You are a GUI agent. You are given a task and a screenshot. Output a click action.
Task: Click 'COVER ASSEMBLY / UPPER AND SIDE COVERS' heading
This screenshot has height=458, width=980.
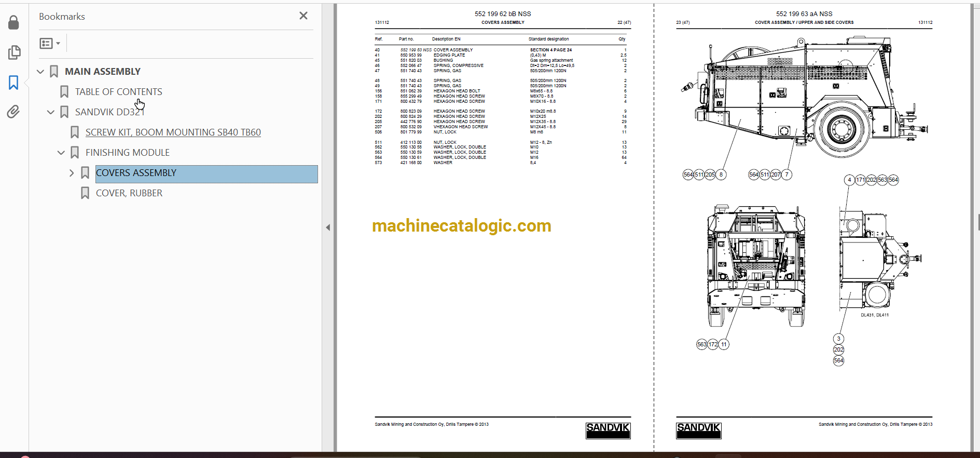coord(804,22)
